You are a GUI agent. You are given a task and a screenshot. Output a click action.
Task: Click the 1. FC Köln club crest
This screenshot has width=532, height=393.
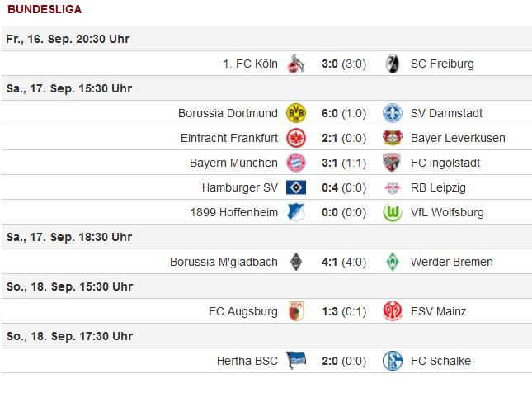(x=295, y=64)
